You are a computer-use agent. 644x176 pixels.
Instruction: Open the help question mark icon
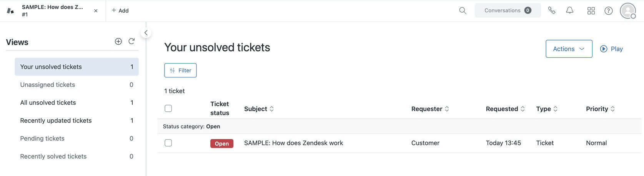click(x=608, y=11)
